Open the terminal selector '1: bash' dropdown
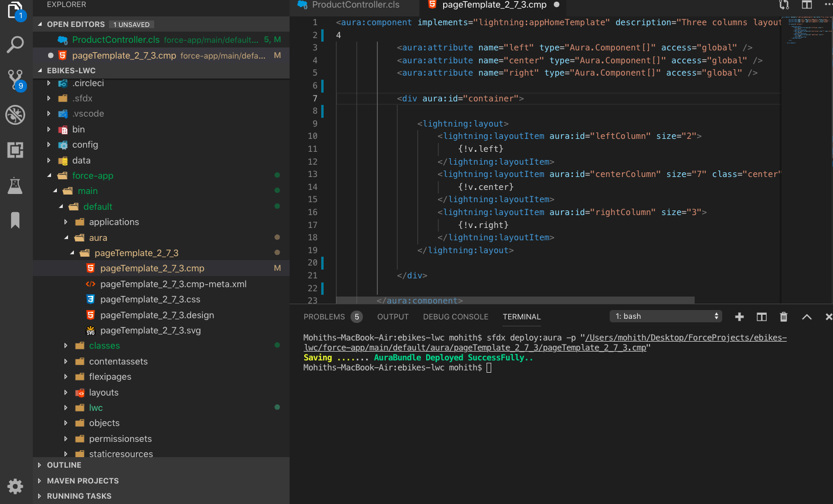The image size is (833, 504). [x=666, y=316]
